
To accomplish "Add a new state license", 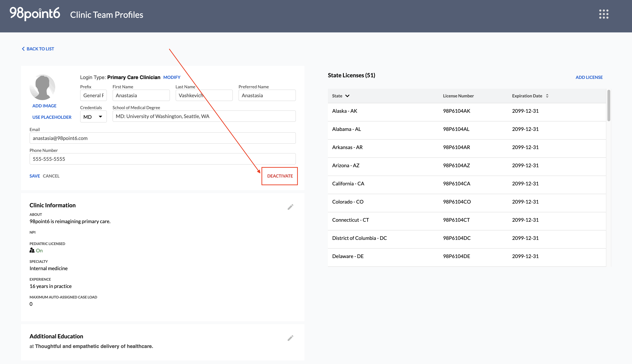I will point(589,77).
